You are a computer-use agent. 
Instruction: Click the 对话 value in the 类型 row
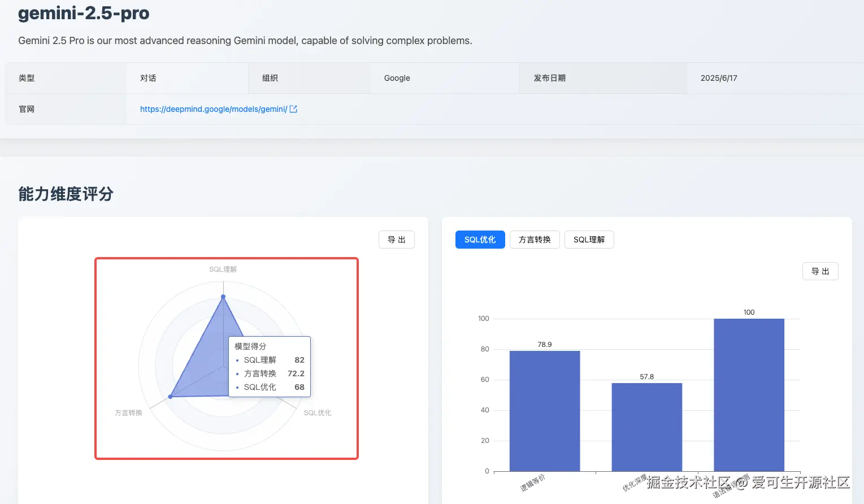point(147,78)
